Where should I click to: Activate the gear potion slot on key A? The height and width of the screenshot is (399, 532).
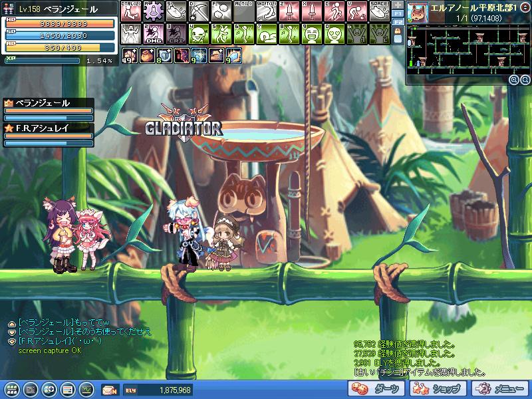pos(154,11)
